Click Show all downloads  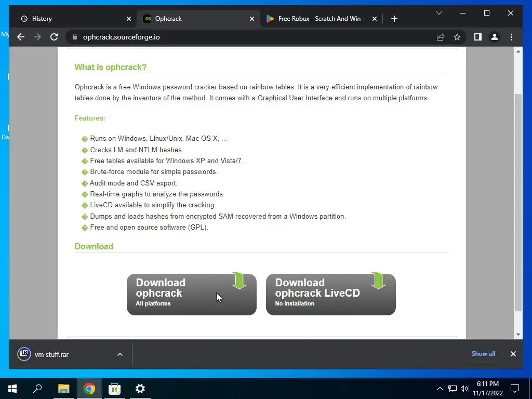(x=483, y=353)
